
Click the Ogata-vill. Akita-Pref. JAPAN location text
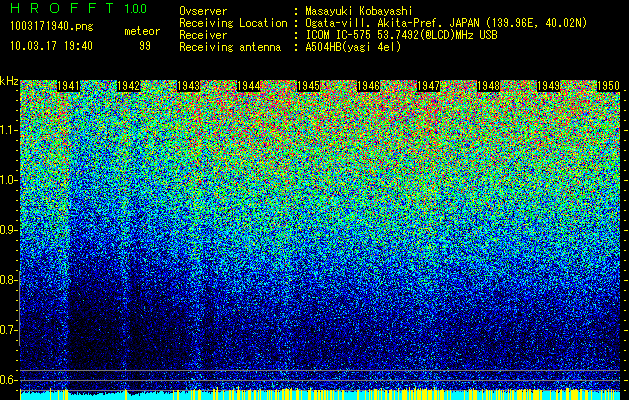[x=446, y=23]
